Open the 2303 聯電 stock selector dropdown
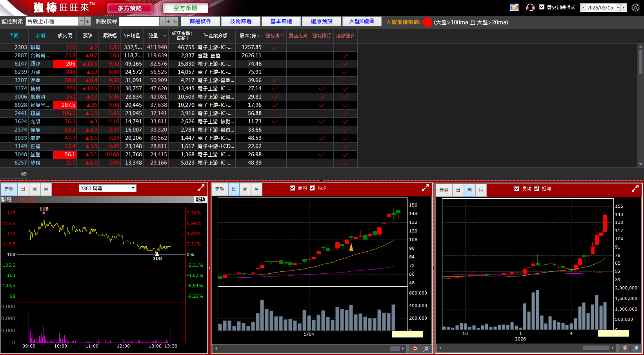 pos(133,188)
